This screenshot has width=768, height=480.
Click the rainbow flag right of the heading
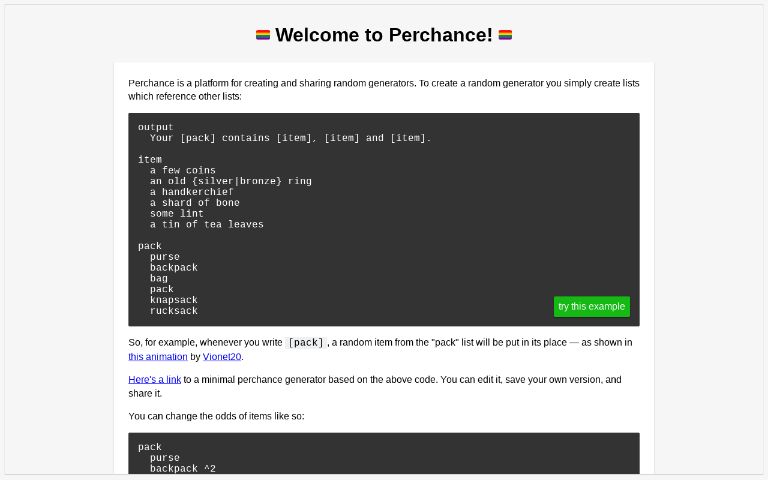[x=505, y=35]
